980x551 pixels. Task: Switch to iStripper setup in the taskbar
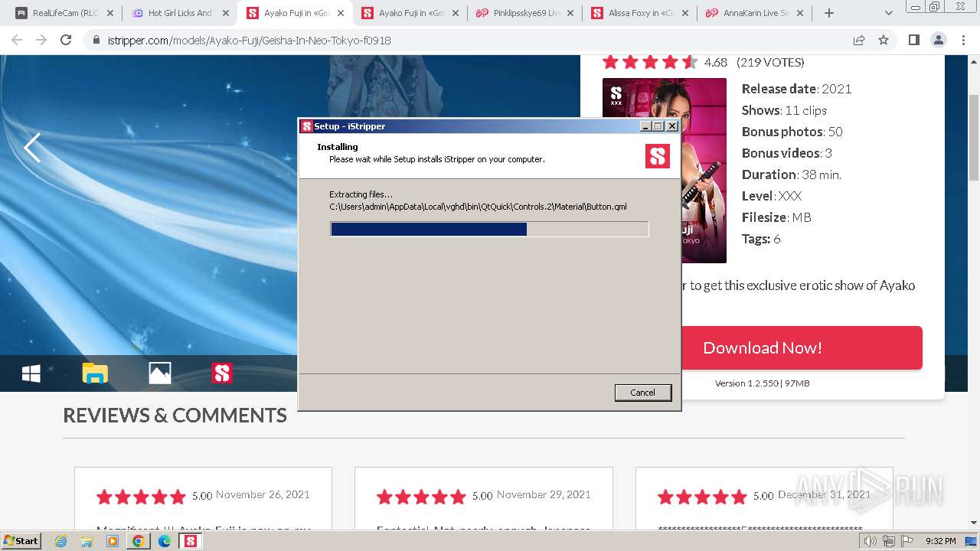tap(190, 541)
